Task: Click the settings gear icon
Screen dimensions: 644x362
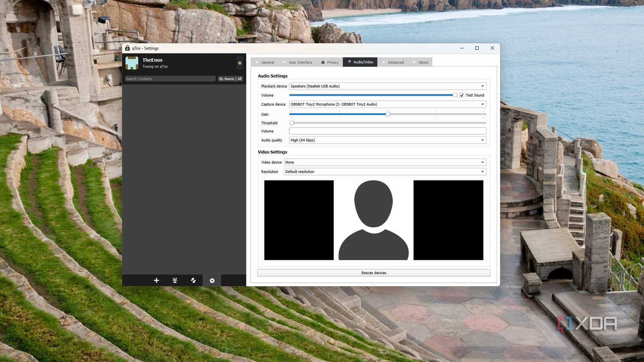Action: 212,281
